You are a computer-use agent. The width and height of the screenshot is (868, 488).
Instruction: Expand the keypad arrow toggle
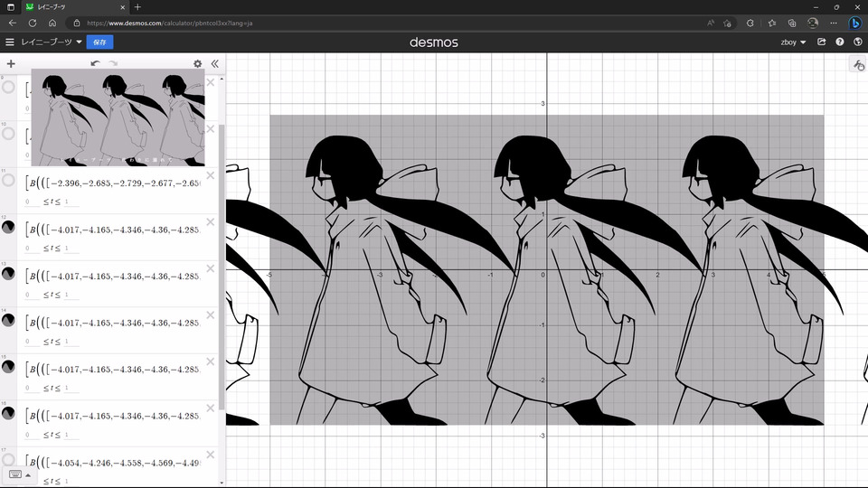[28, 475]
